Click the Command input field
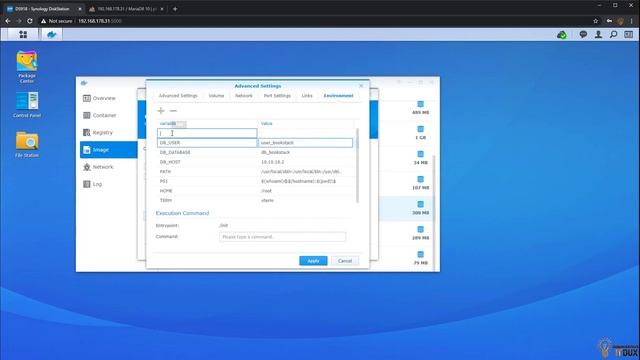 tap(282, 237)
